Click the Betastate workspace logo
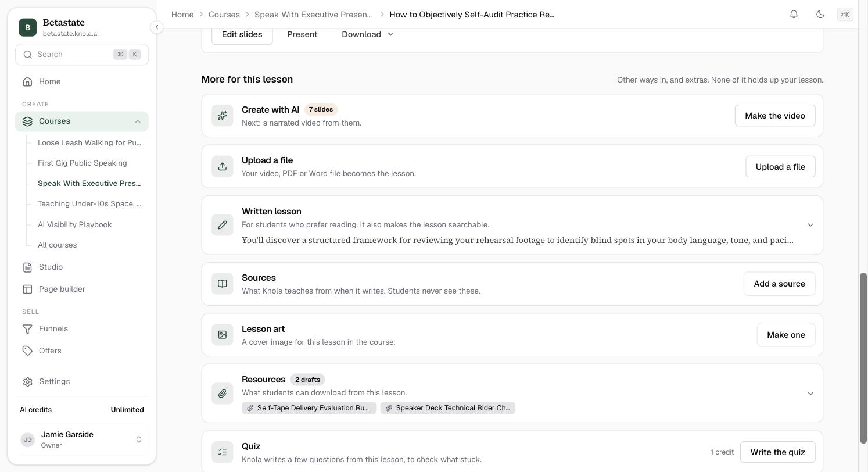This screenshot has width=868, height=472. [x=27, y=27]
